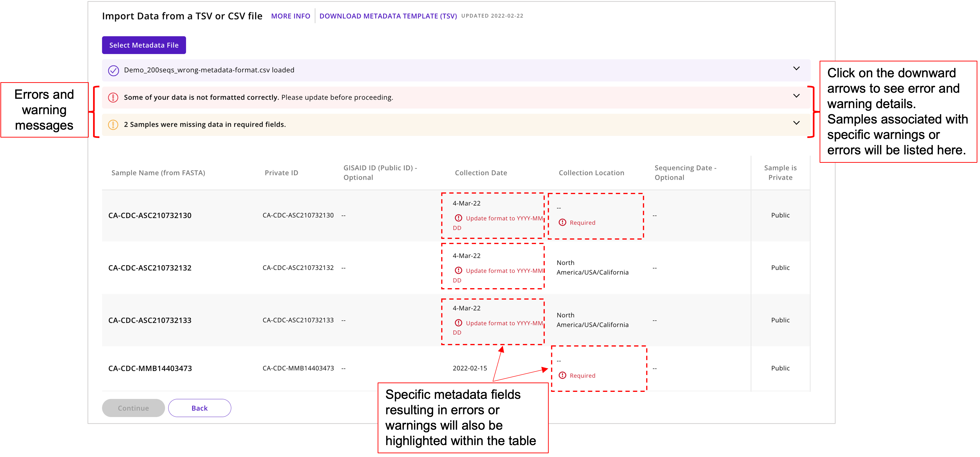Select sample name CA-CDC-ASC210732133
Screen dimensions: 980x457
(150, 321)
